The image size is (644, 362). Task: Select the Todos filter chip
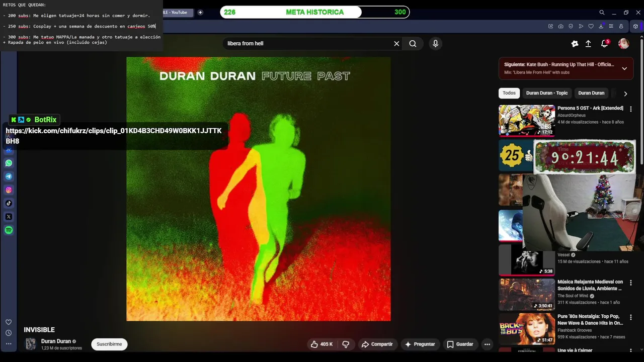(x=509, y=93)
